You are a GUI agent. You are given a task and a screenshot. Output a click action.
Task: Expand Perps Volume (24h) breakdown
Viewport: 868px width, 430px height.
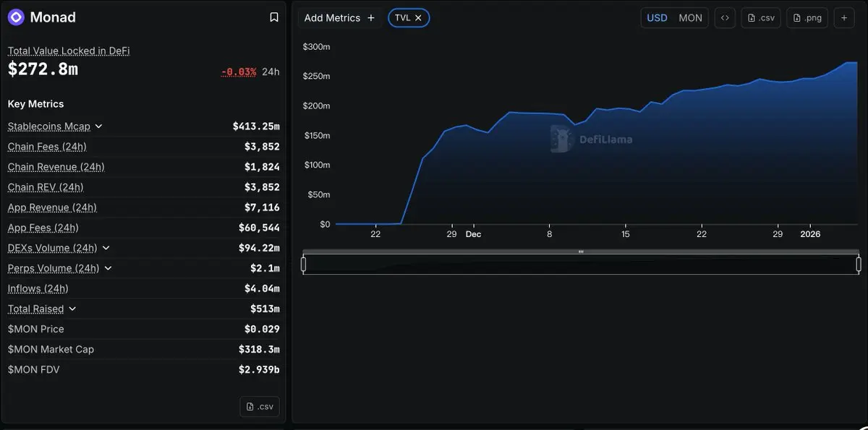[109, 268]
